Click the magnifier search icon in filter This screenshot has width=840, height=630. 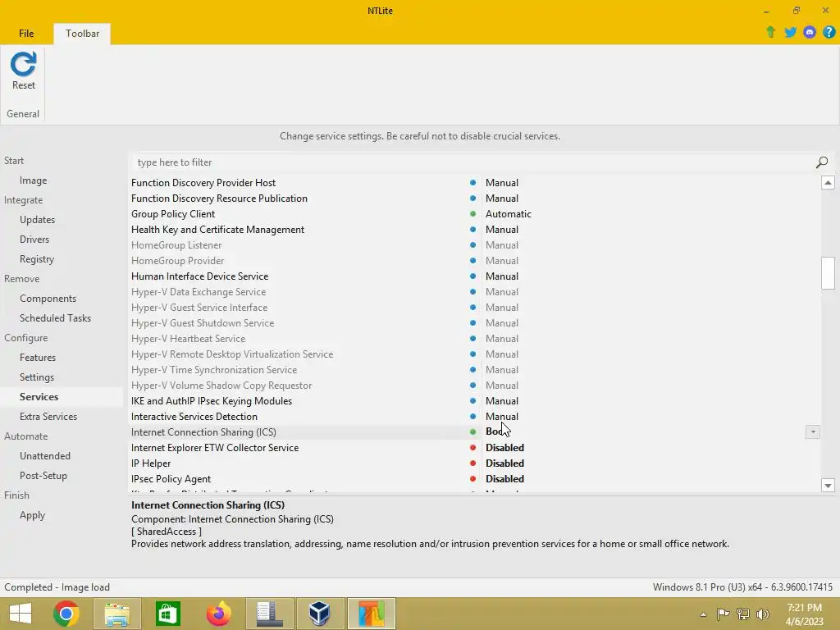822,162
